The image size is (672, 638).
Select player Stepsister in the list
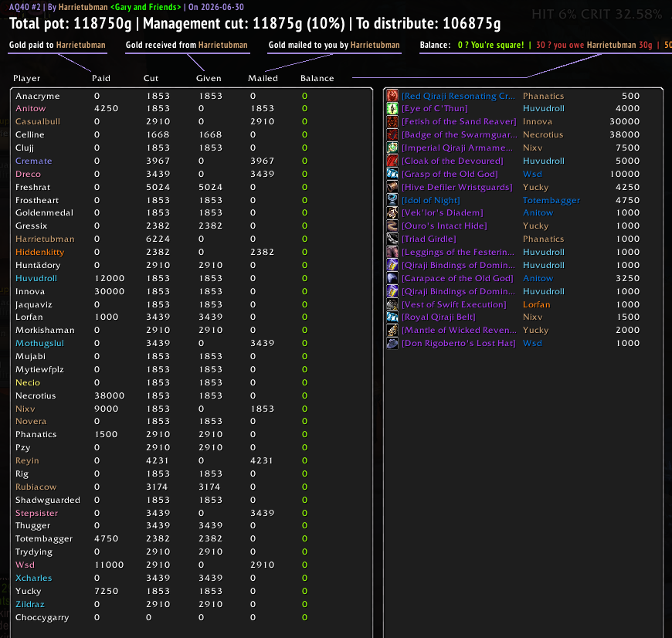[x=36, y=513]
